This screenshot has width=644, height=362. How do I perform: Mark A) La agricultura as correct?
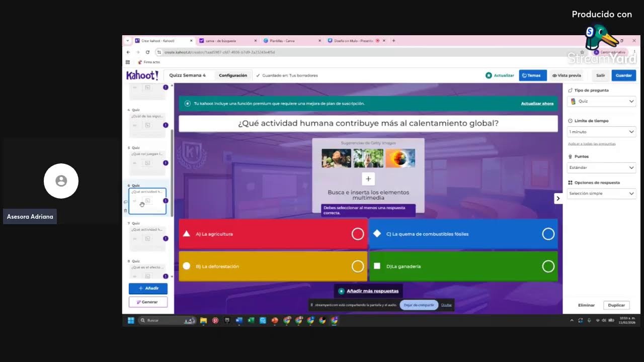358,234
